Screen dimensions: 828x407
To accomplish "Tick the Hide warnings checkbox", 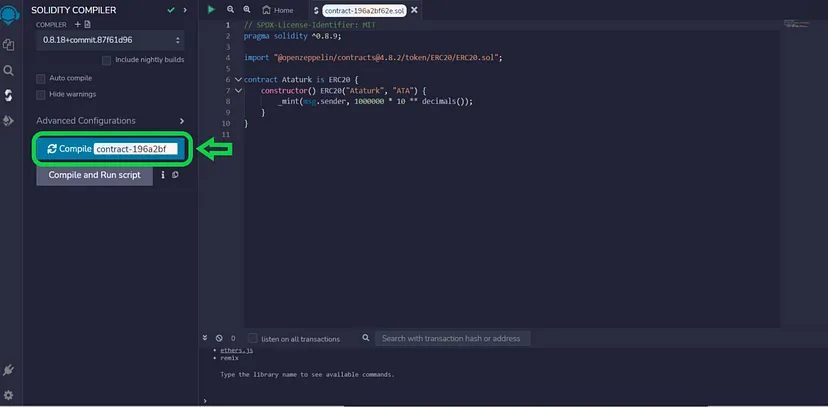I will coord(41,95).
